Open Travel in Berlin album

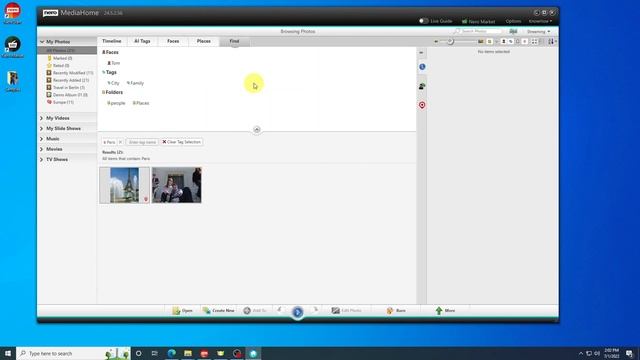click(69, 87)
